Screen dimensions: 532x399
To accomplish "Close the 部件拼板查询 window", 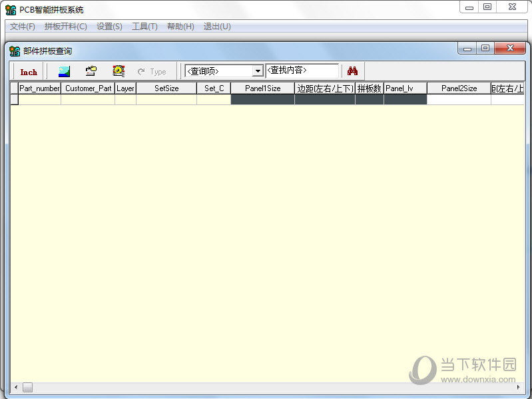I will 510,48.
